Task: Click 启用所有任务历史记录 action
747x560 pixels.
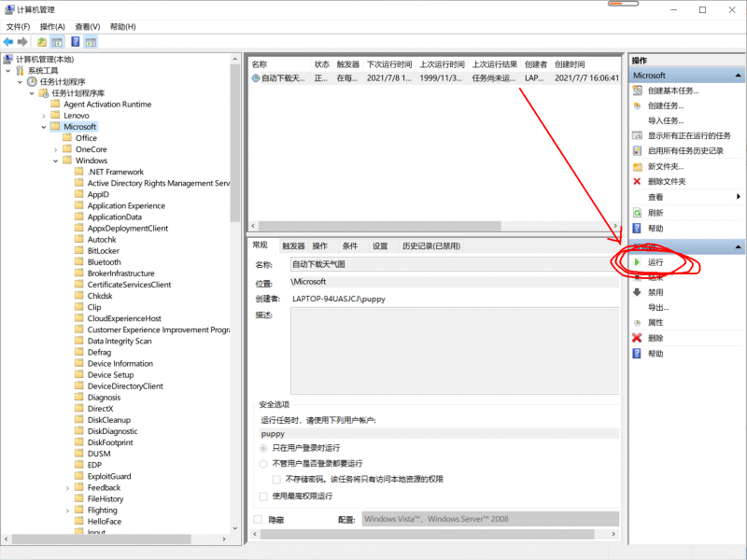Action: 685,150
